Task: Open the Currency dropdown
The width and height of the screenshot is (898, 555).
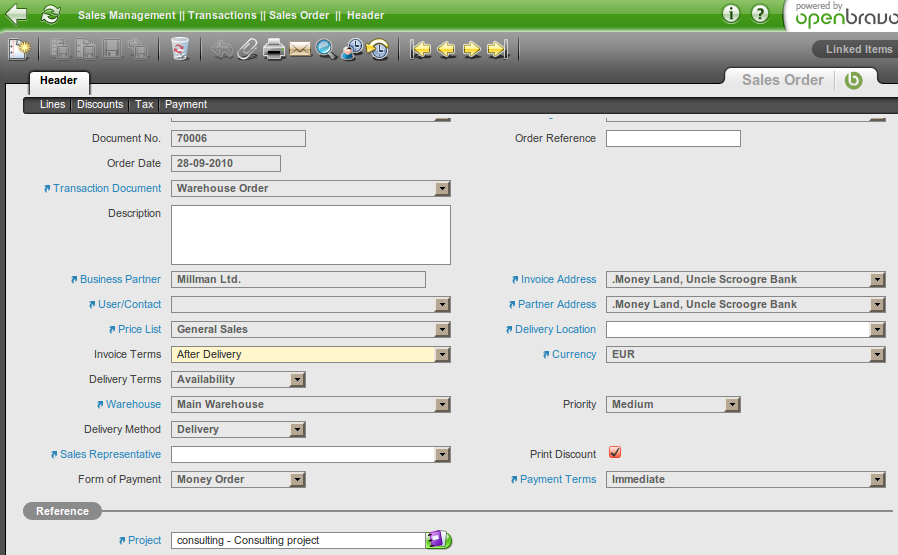Action: pyautogui.click(x=877, y=355)
